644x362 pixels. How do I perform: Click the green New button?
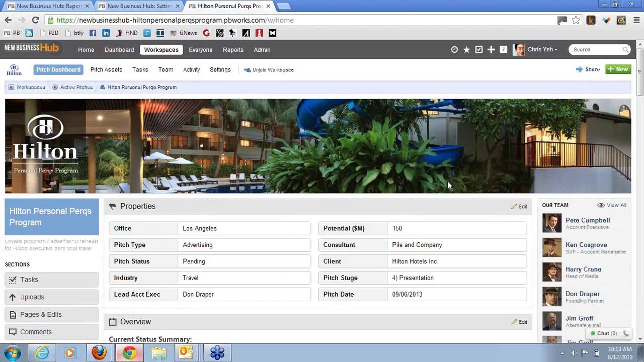point(618,69)
